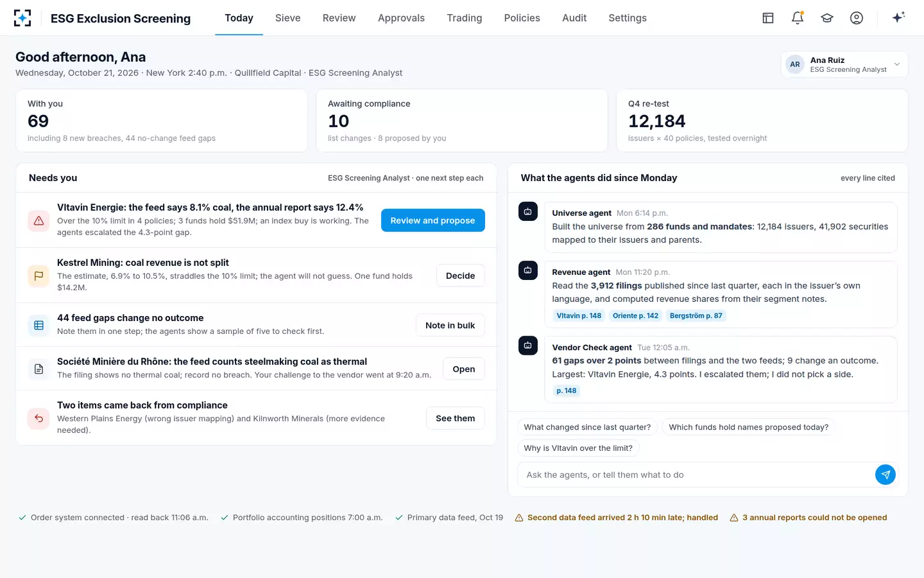Switch to the Sieve tab
Image resolution: width=924 pixels, height=578 pixels.
(288, 18)
